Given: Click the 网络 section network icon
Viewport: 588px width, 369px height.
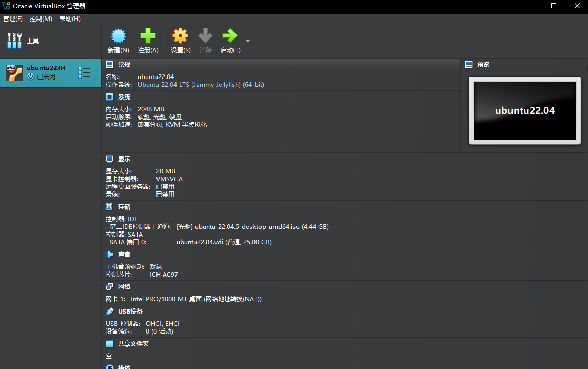Looking at the screenshot, I should pos(109,286).
